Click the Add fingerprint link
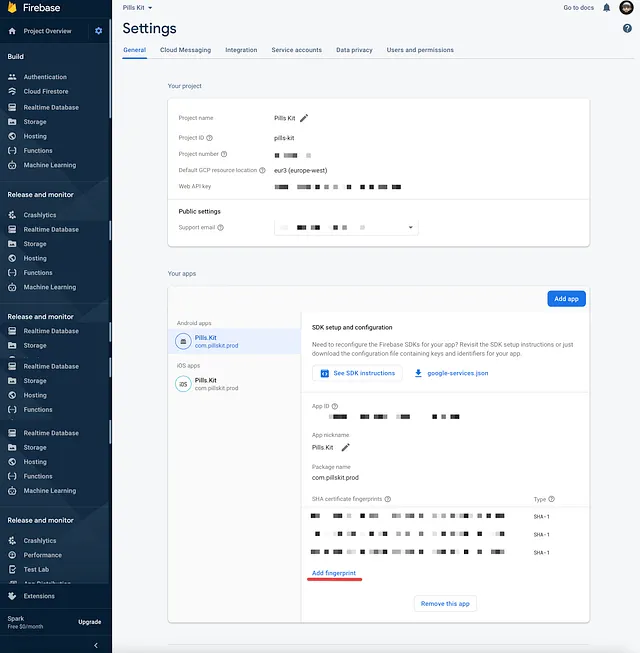Screen dimensions: 640x653 click(x=334, y=573)
